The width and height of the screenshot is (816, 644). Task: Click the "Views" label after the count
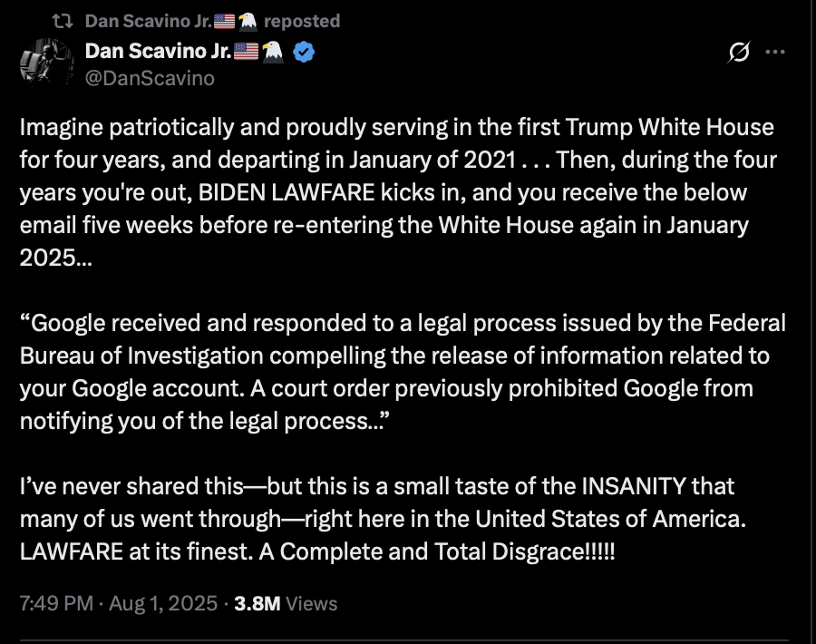311,603
